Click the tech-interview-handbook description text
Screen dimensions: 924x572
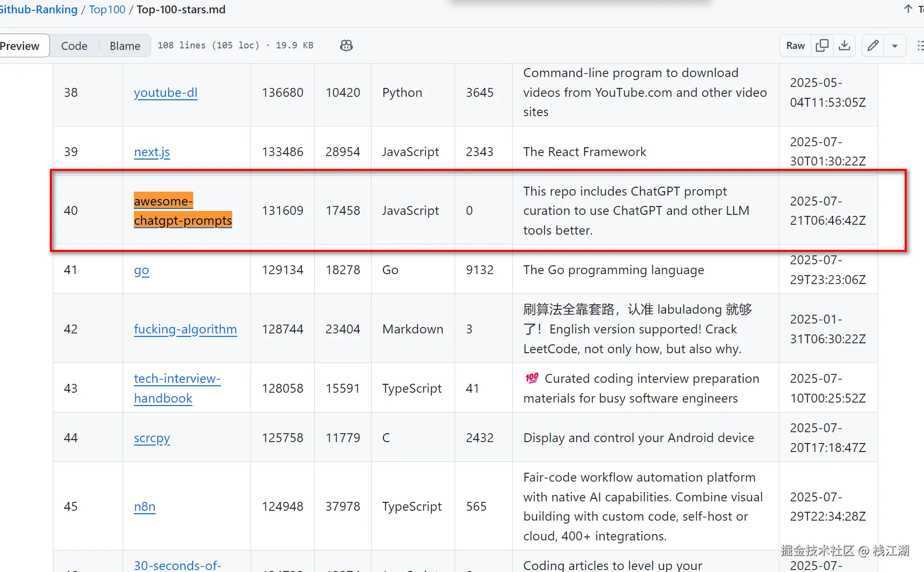641,388
